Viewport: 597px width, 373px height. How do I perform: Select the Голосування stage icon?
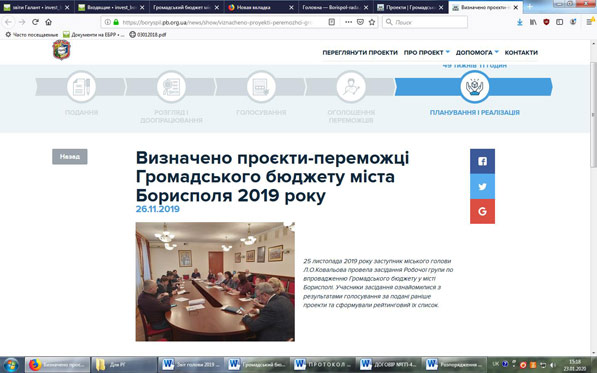(x=261, y=87)
